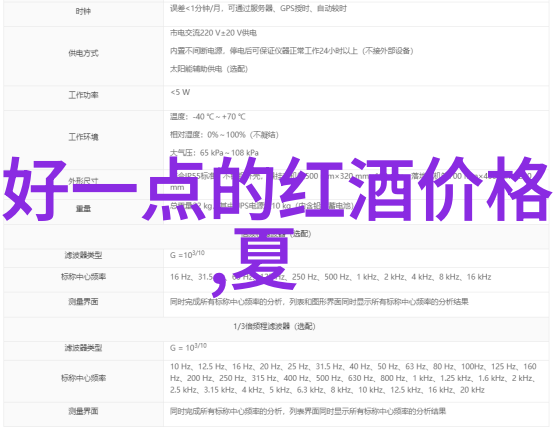
Task: Select the 大气压 65 kPa ~ 108 kPa line
Action: (214, 153)
